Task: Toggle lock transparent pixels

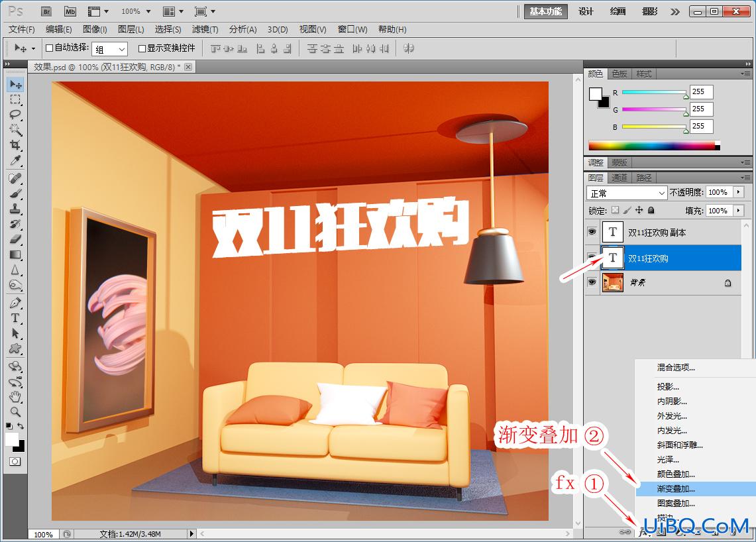Action: pyautogui.click(x=616, y=210)
